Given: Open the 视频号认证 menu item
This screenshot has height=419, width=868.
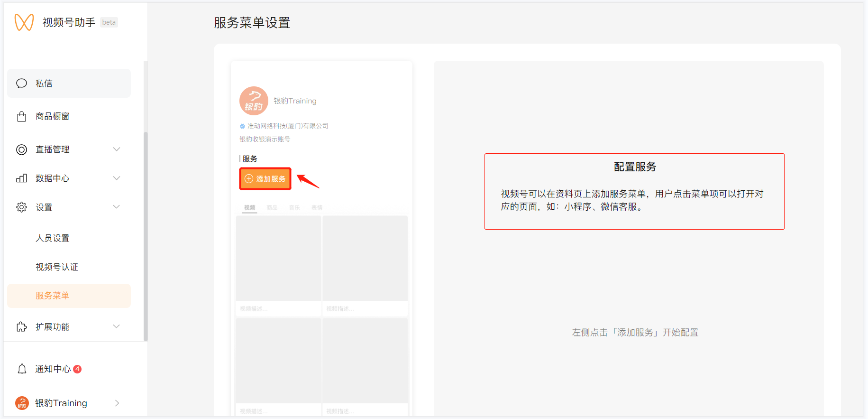Looking at the screenshot, I should [57, 267].
